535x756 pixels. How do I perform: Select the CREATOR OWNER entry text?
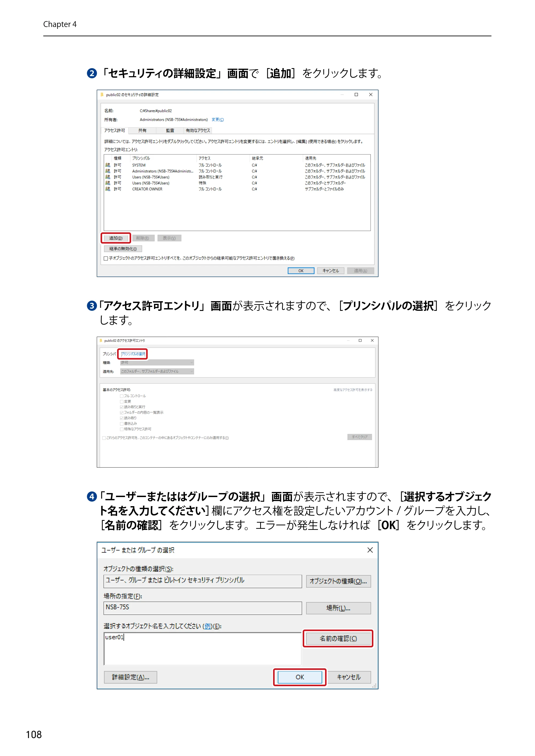pos(147,189)
